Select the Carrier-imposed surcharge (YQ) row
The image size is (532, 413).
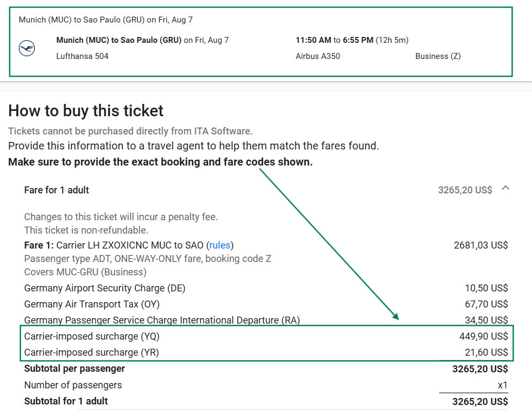click(266, 336)
